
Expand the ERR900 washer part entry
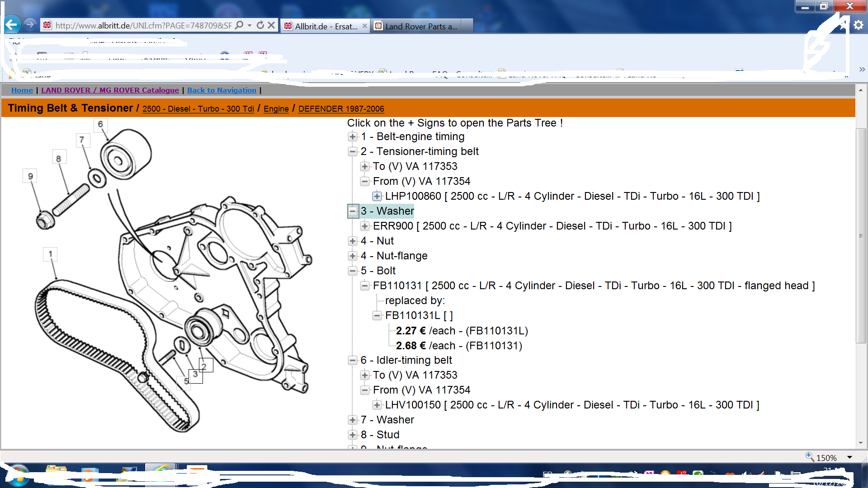coord(365,226)
